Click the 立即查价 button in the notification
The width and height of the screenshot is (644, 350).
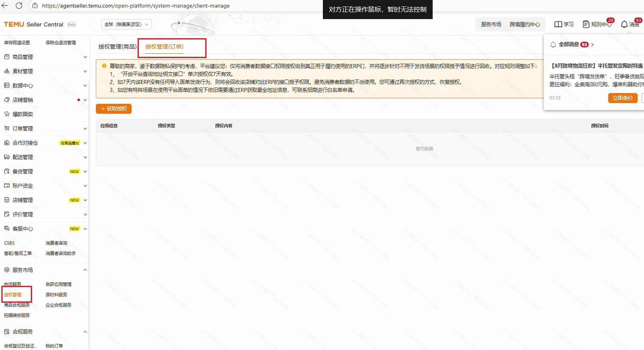[x=623, y=98]
